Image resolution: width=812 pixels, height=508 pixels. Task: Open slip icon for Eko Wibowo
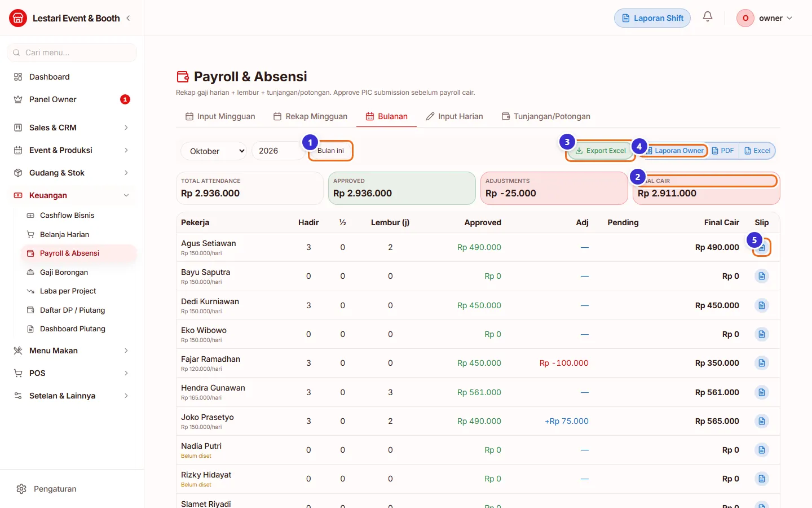point(762,334)
